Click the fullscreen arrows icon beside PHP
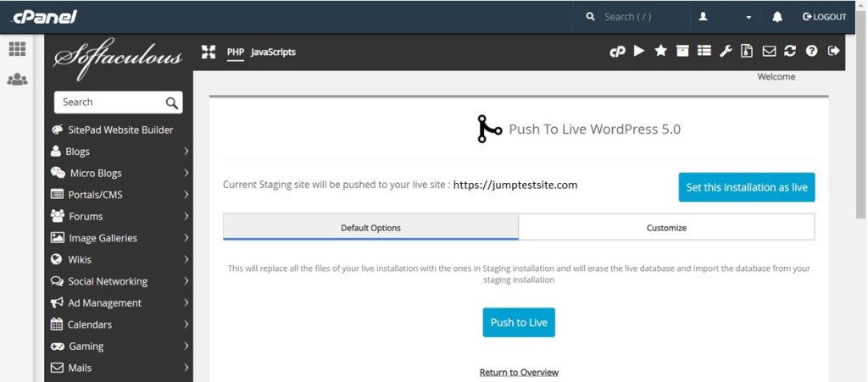This screenshot has height=382, width=868. (209, 52)
